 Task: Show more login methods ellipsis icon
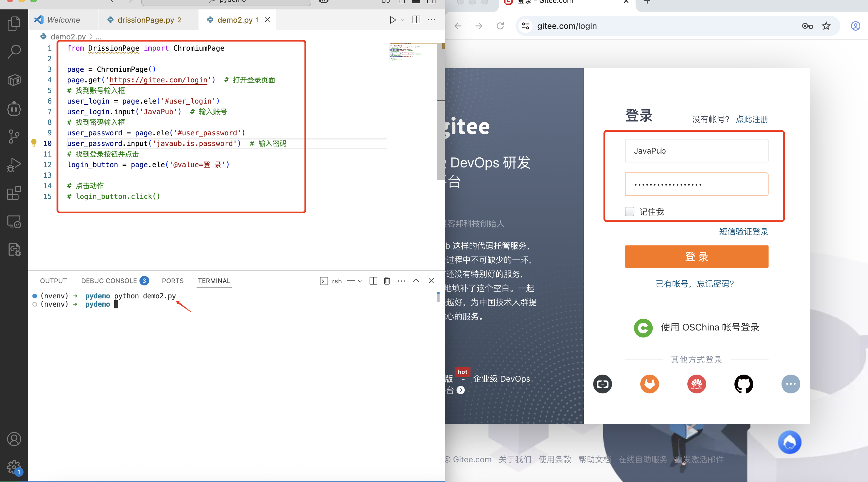[x=791, y=384]
